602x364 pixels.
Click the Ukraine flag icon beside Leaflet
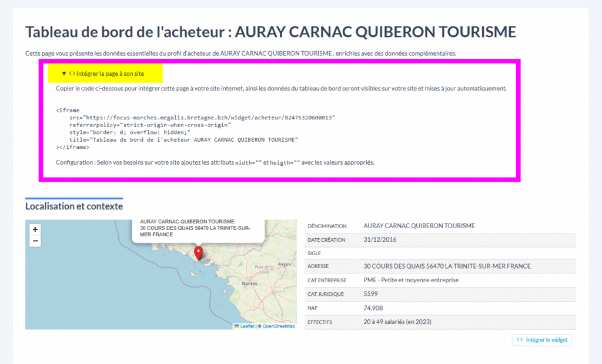pos(237,326)
